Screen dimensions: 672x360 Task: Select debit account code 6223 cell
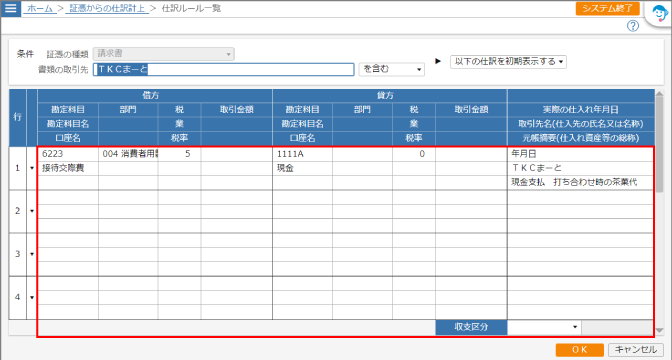coord(68,154)
